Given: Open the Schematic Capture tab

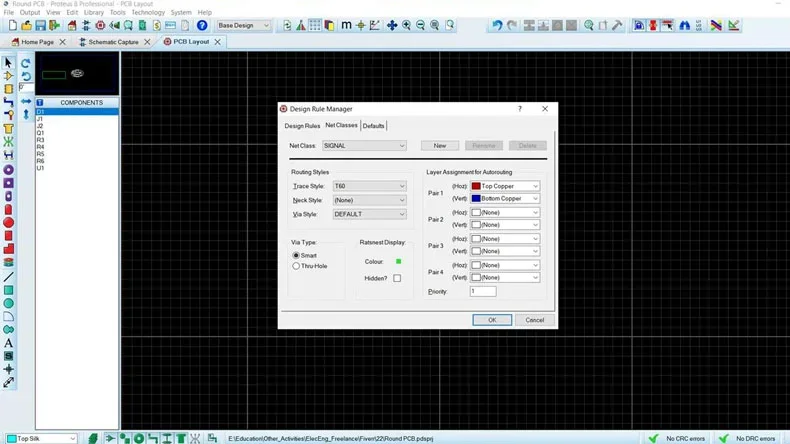Looking at the screenshot, I should click(113, 42).
